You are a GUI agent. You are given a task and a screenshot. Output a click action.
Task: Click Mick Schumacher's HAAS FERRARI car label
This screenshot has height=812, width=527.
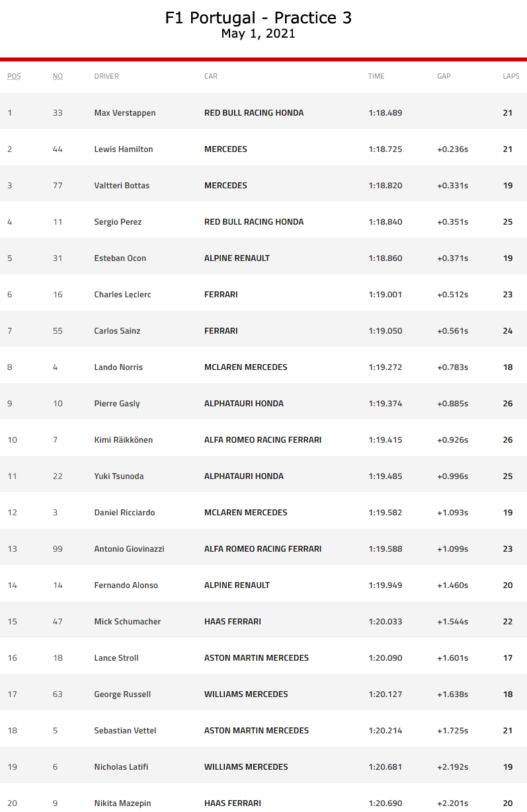pos(232,622)
